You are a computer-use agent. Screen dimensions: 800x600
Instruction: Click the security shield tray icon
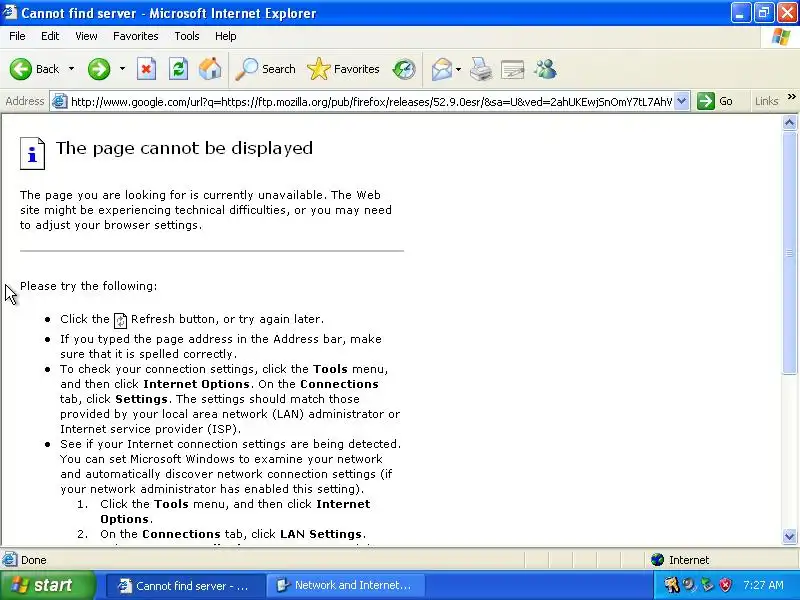coord(726,585)
